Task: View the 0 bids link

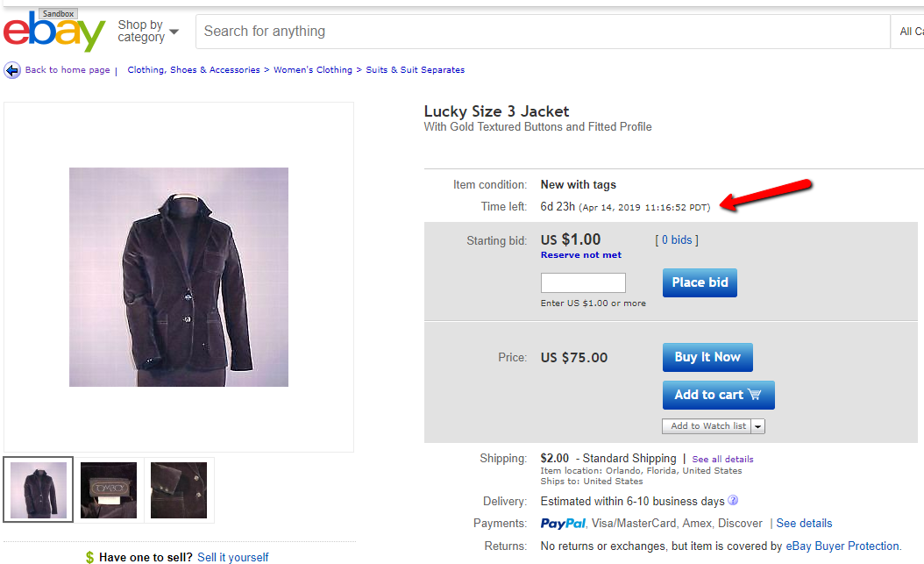Action: (677, 239)
